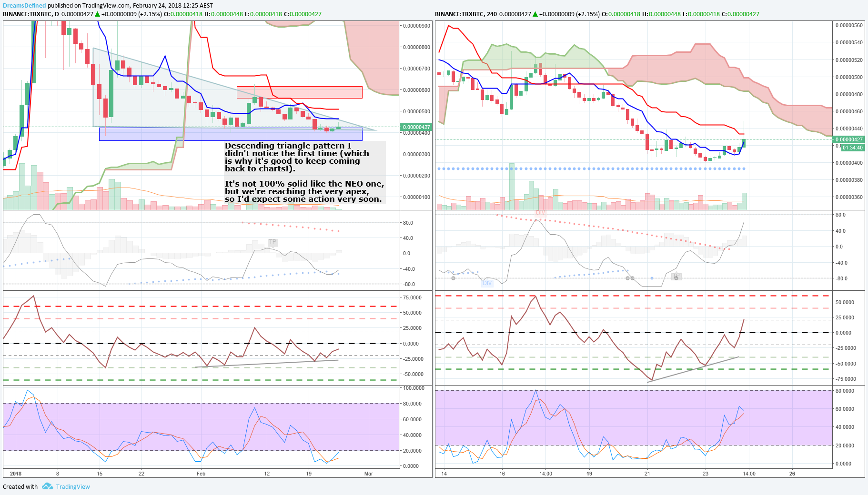Click the '2018' date label on daily axis
This screenshot has height=495, width=868.
coord(16,474)
